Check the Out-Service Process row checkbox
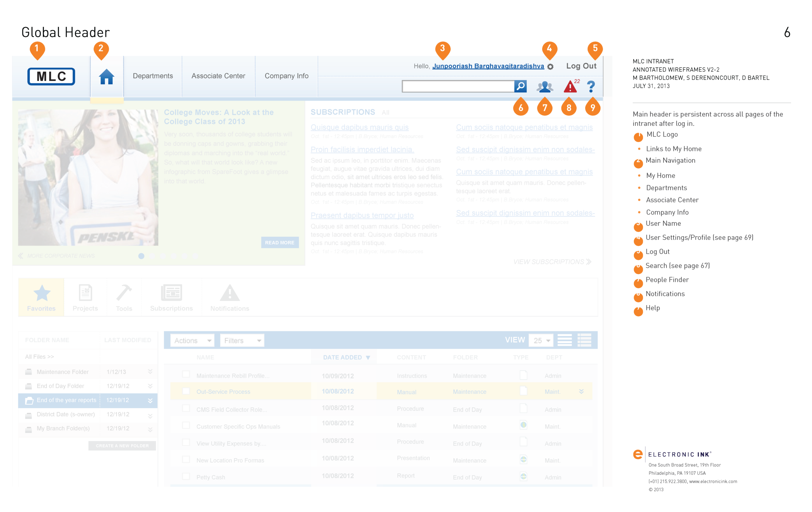This screenshot has height=512, width=812. 186,391
